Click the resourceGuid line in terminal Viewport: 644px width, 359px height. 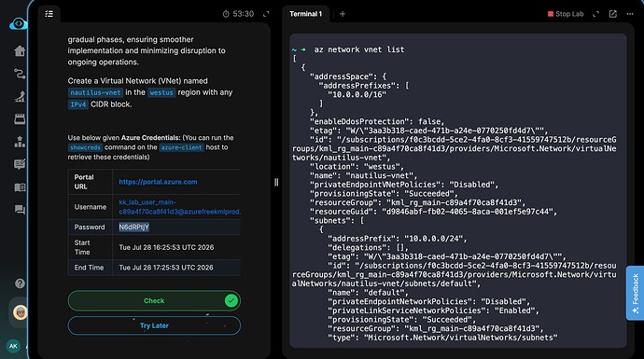(433, 212)
